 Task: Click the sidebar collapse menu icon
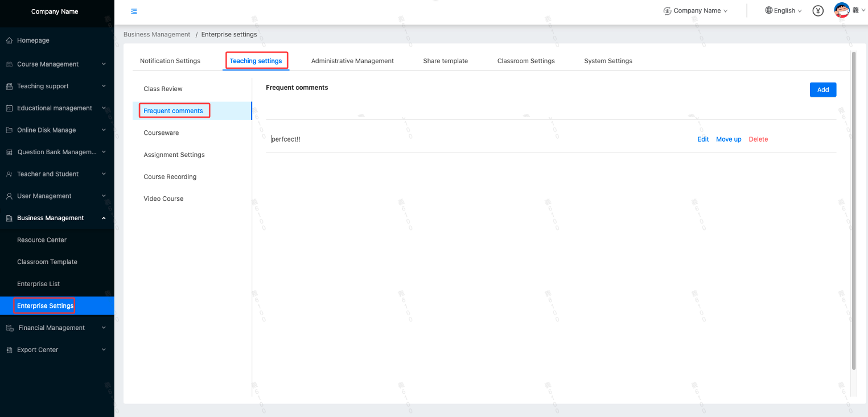click(x=134, y=11)
